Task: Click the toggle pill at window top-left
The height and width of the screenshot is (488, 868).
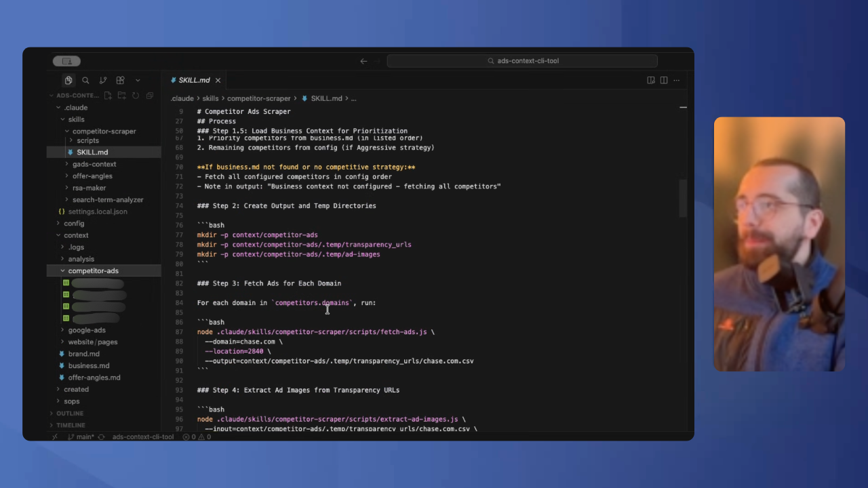Action: (66, 61)
